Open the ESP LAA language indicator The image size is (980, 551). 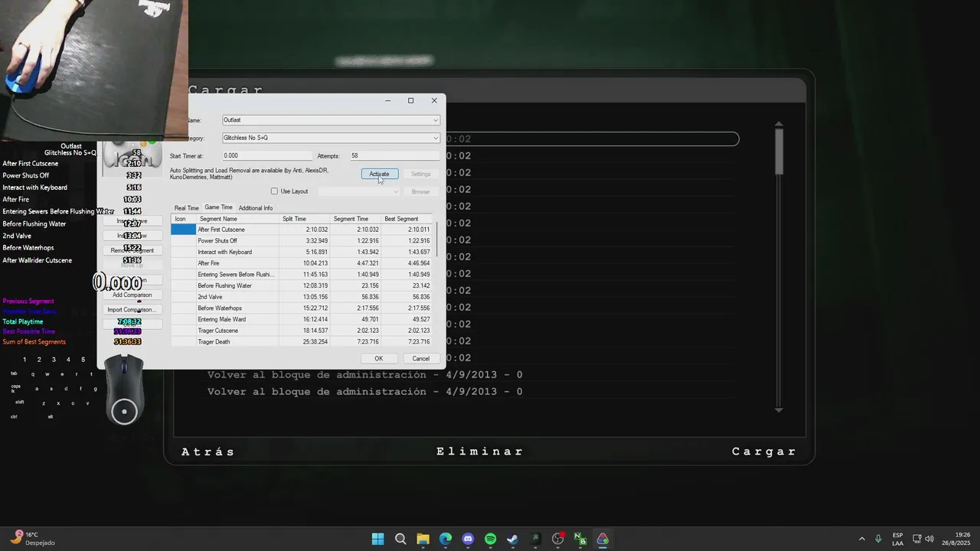click(x=897, y=539)
